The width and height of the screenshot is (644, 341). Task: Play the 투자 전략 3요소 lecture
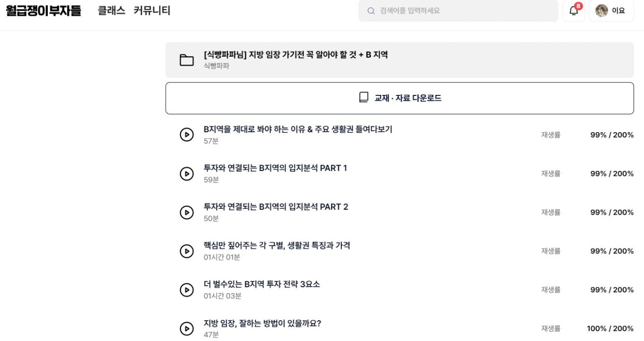tap(187, 290)
